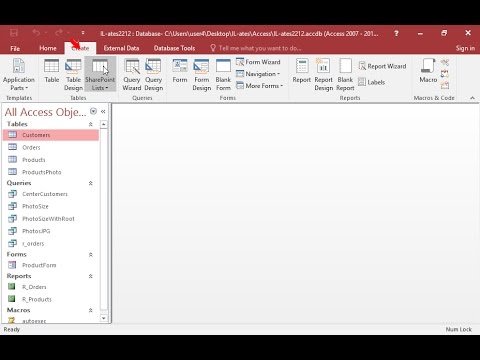
Task: Start the Form Wizard
Action: (258, 62)
